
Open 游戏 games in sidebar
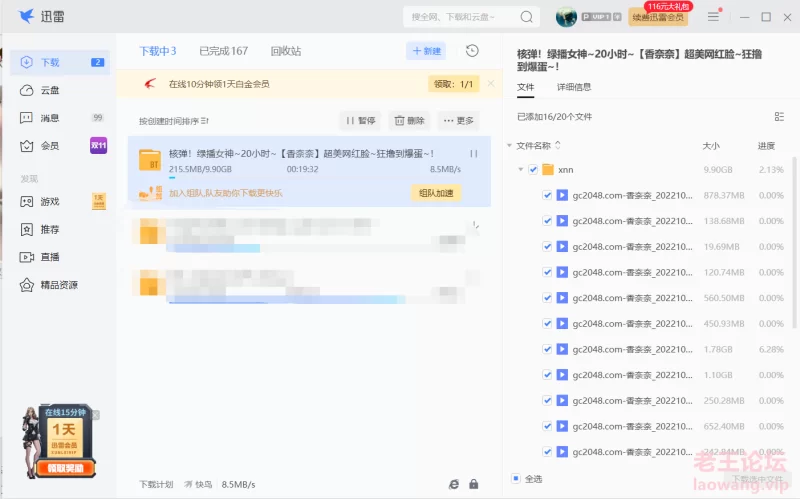tap(60, 202)
